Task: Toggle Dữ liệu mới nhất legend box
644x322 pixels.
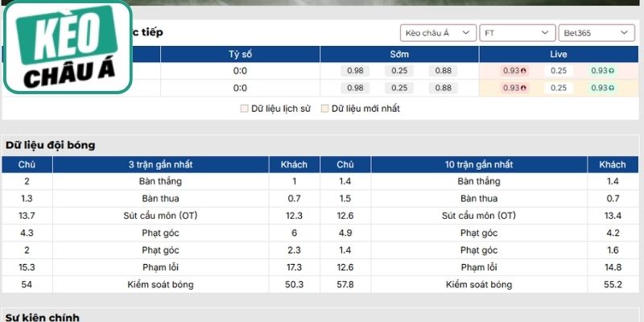Action: pyautogui.click(x=325, y=109)
